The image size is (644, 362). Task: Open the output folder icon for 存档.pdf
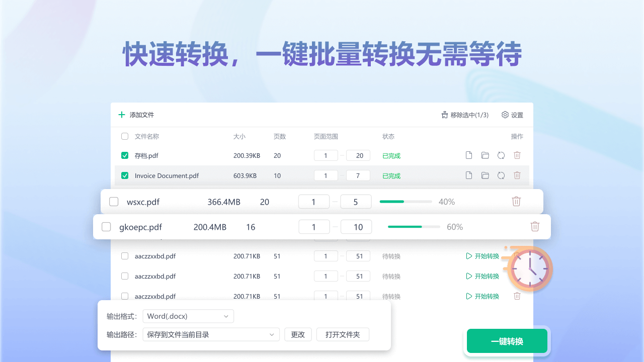485,155
